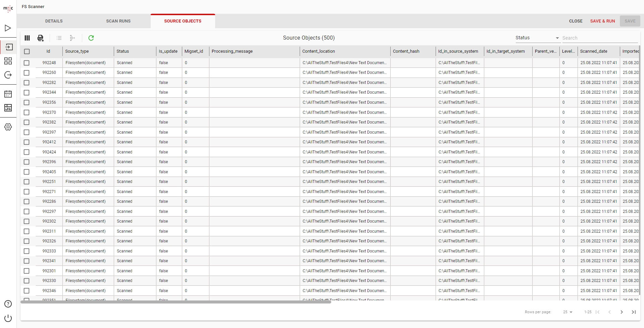Click the settings gear icon in sidebar
644x328 pixels.
point(8,127)
